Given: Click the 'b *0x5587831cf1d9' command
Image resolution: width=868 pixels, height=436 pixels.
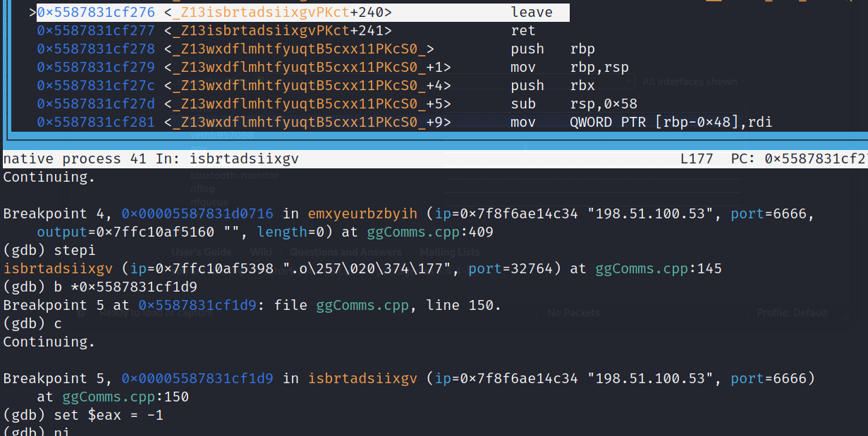Looking at the screenshot, I should click(x=126, y=287).
